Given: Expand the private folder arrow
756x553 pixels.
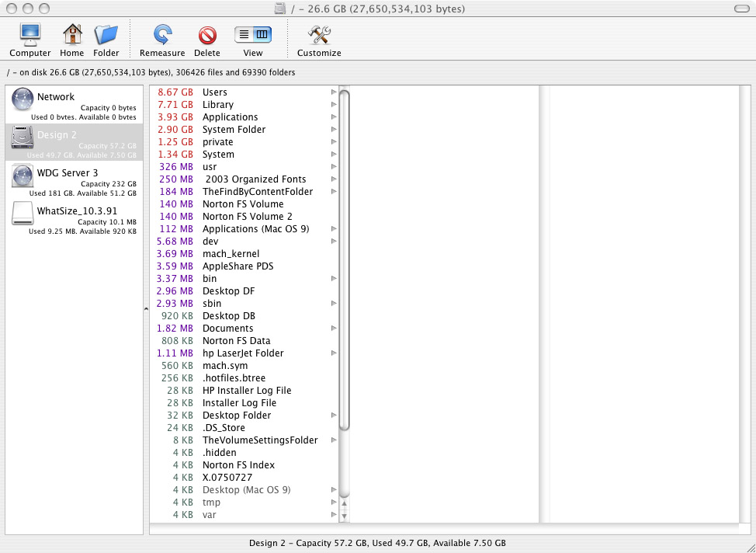Looking at the screenshot, I should pyautogui.click(x=334, y=142).
